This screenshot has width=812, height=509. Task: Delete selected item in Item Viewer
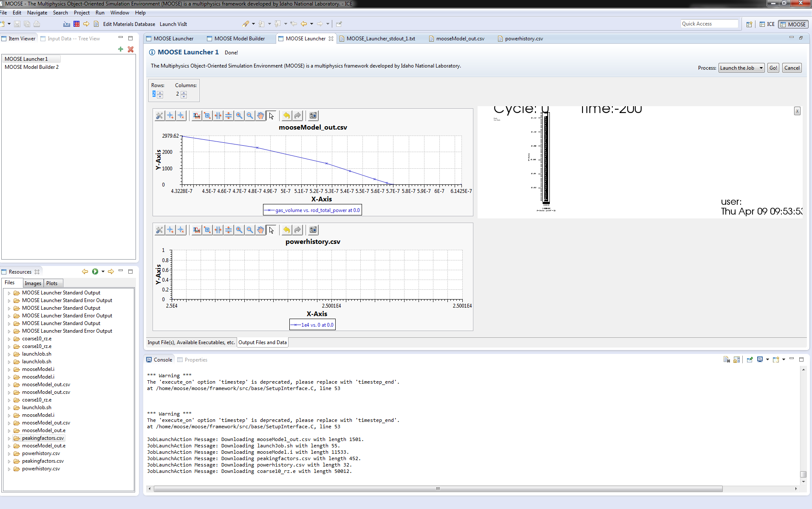pos(131,49)
